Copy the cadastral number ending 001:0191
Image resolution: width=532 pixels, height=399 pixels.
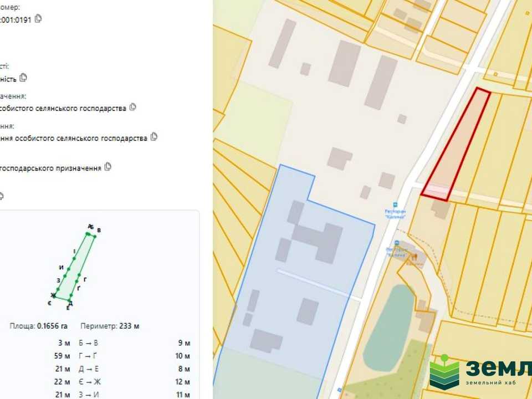pos(38,18)
